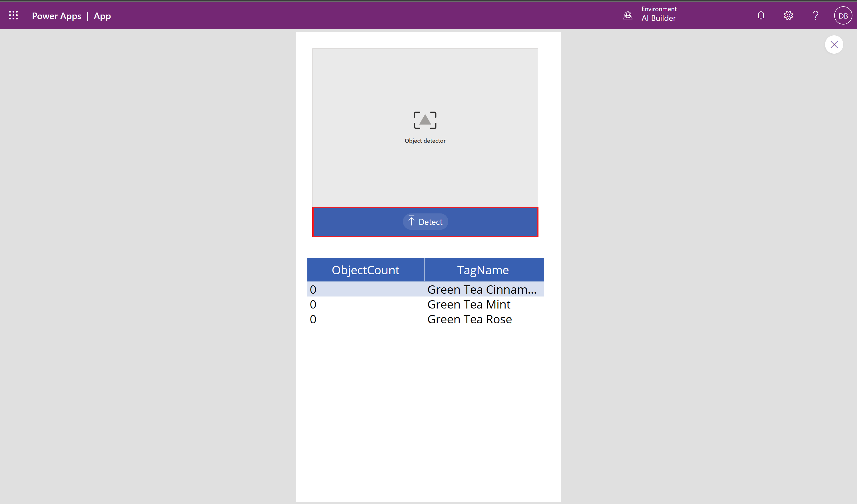
Task: Close the app preview
Action: click(x=834, y=44)
